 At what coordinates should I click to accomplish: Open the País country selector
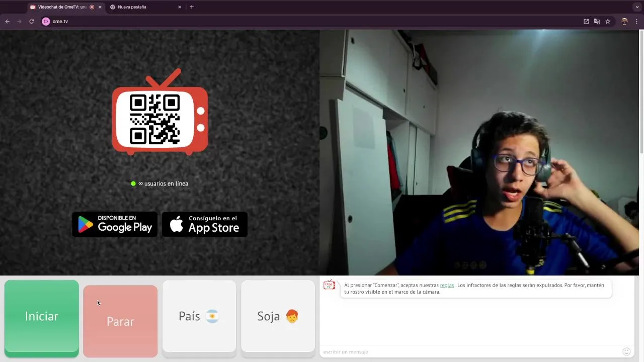[199, 316]
